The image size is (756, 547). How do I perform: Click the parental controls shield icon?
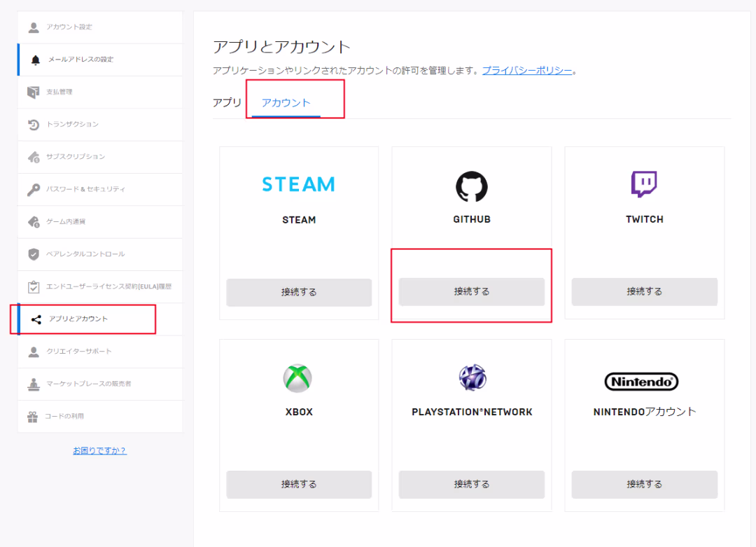34,254
